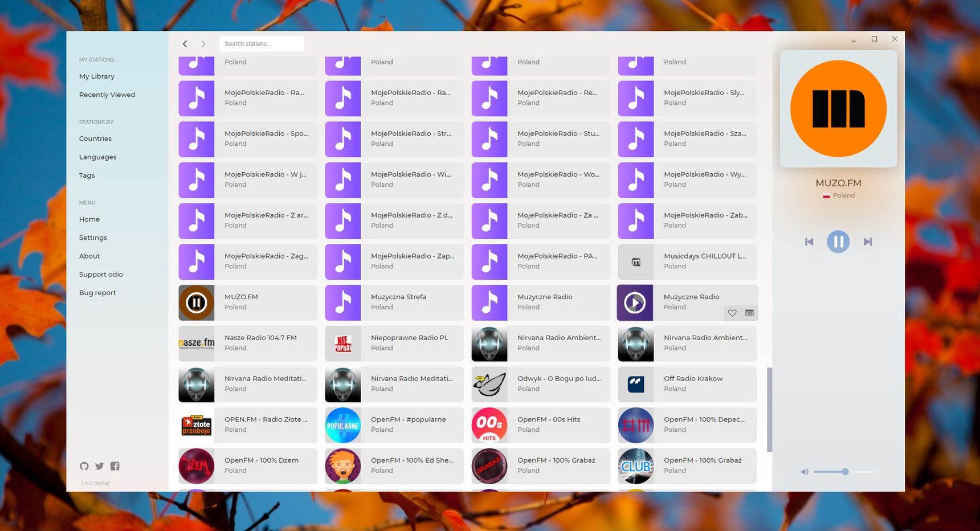Screen dimensions: 980x531
Task: Click the stations list scrollbar
Action: (769, 410)
